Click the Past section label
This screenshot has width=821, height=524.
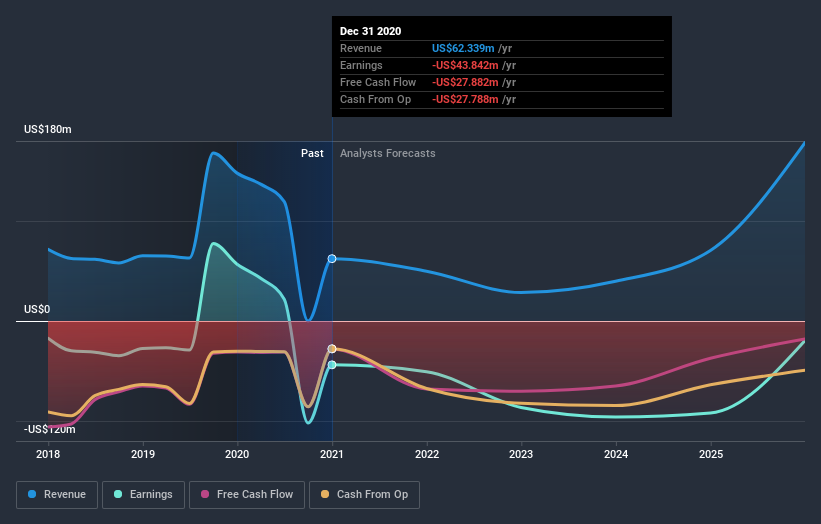click(312, 153)
